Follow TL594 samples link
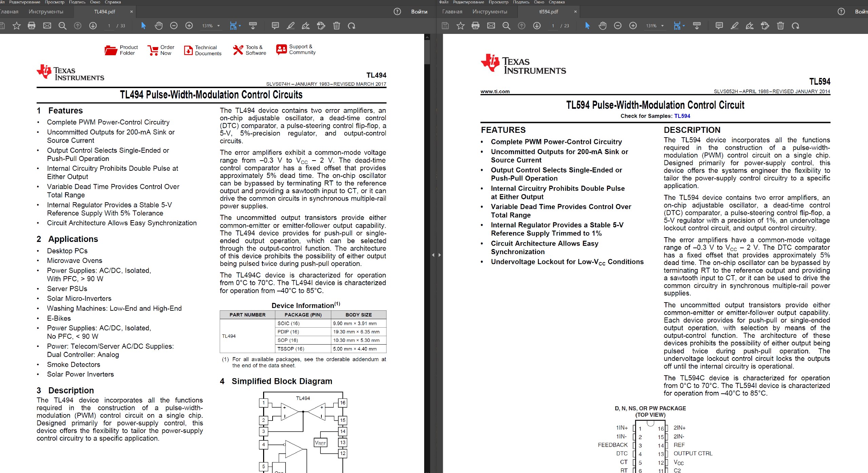Viewport: 868px width, 473px height. click(682, 116)
